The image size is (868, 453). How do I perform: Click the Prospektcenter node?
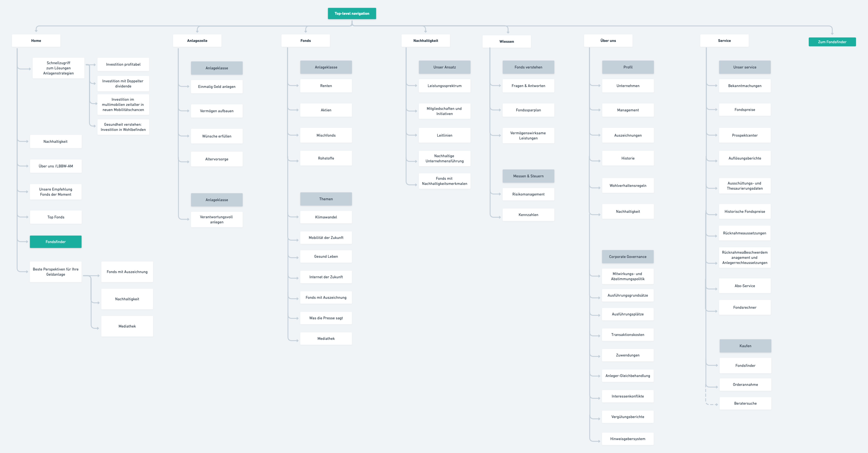(x=744, y=135)
